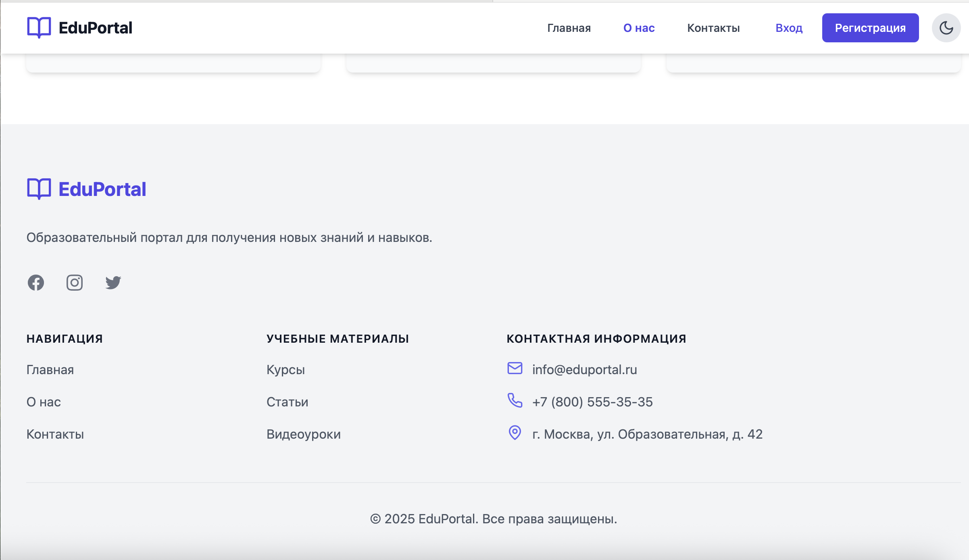Open Статьи in the footer
This screenshot has width=969, height=560.
click(287, 402)
